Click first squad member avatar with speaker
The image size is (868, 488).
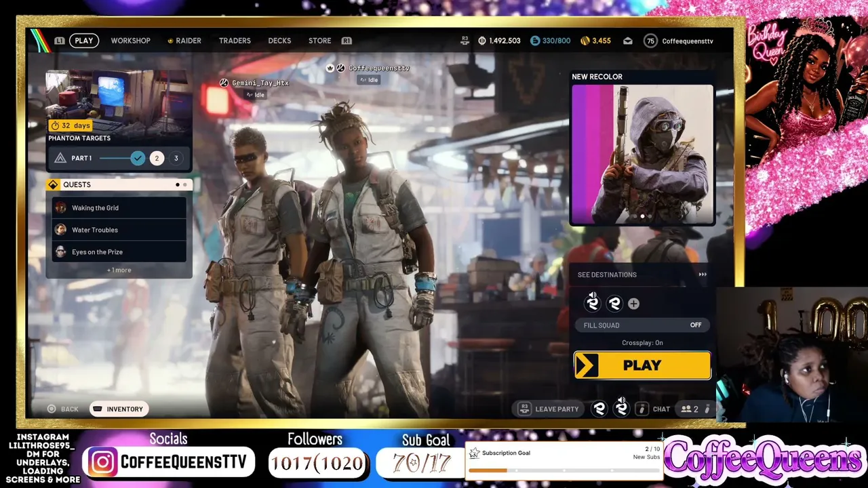pos(593,303)
